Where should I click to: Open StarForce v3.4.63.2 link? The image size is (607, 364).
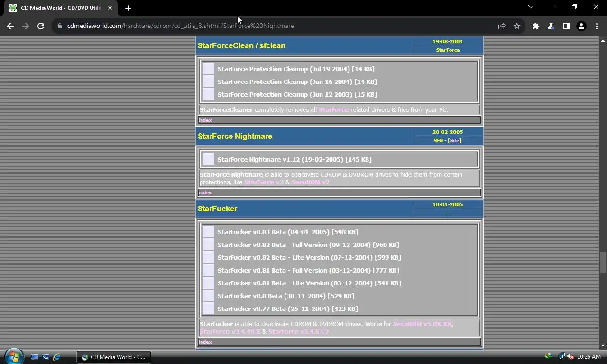(x=298, y=331)
